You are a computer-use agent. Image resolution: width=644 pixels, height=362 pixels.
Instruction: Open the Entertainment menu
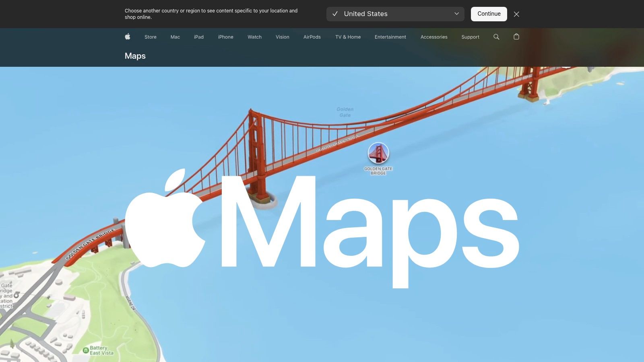[390, 37]
